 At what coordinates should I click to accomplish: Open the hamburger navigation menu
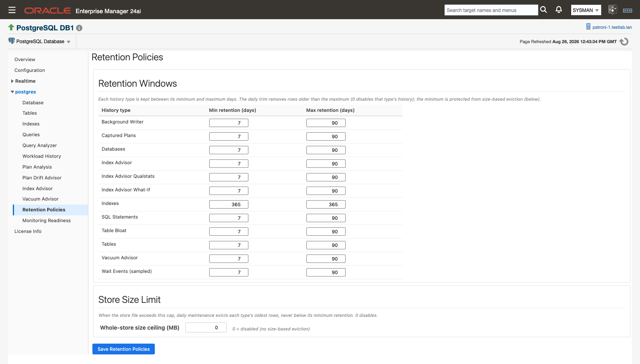[x=12, y=10]
